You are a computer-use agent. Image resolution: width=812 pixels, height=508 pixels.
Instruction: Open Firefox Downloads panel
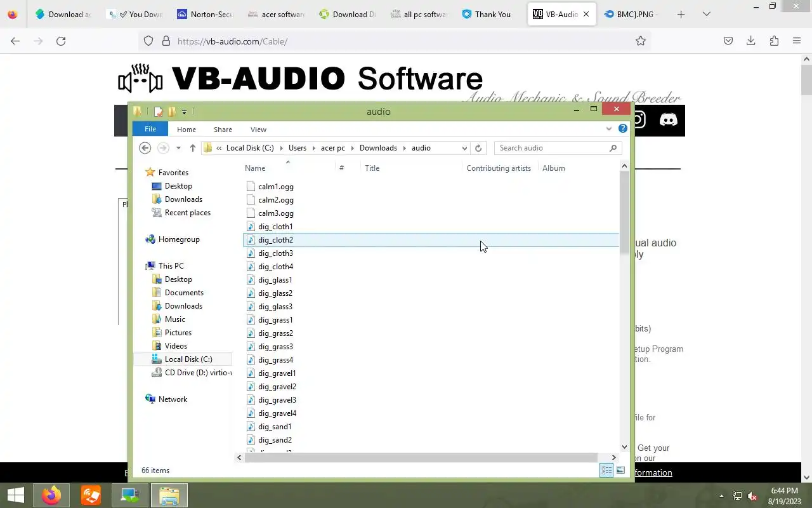point(750,41)
